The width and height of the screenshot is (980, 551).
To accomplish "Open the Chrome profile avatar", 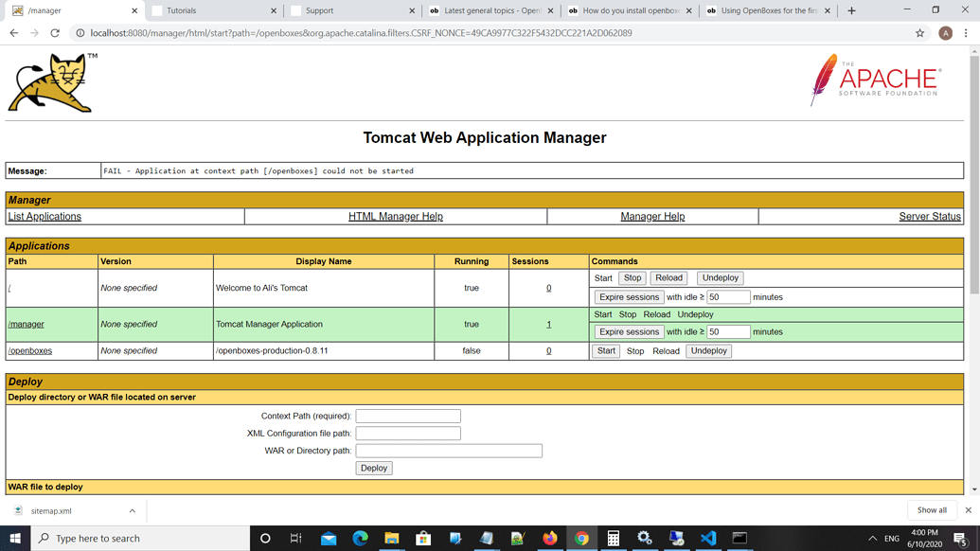I will point(944,31).
